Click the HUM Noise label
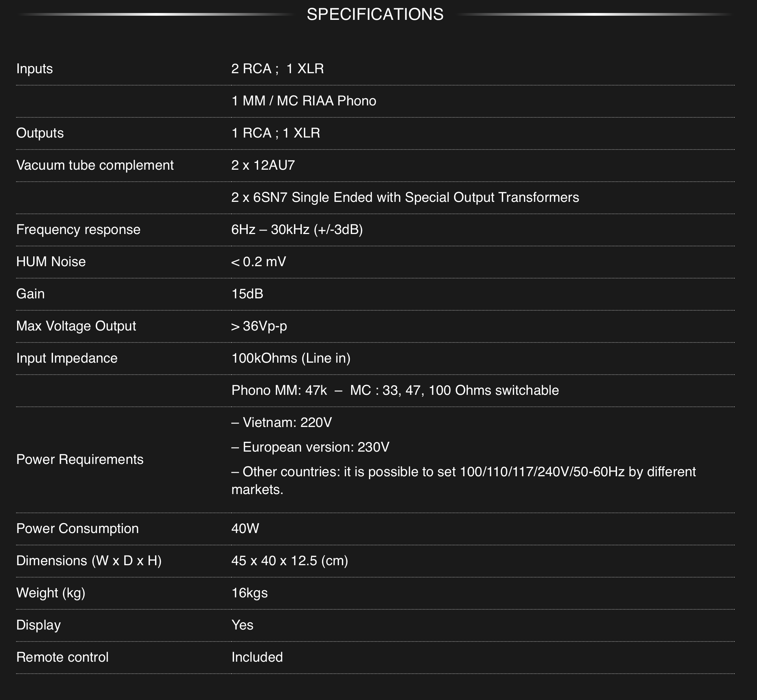The image size is (757, 700). click(x=51, y=262)
